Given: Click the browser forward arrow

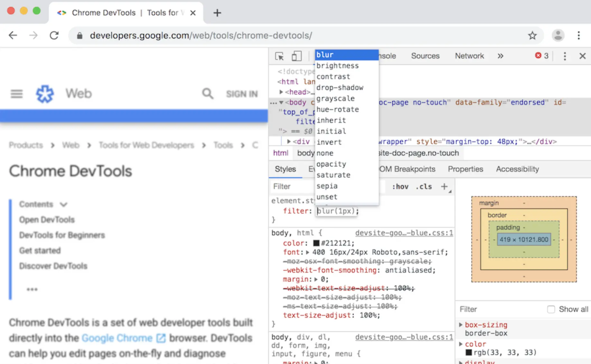Looking at the screenshot, I should [x=33, y=35].
